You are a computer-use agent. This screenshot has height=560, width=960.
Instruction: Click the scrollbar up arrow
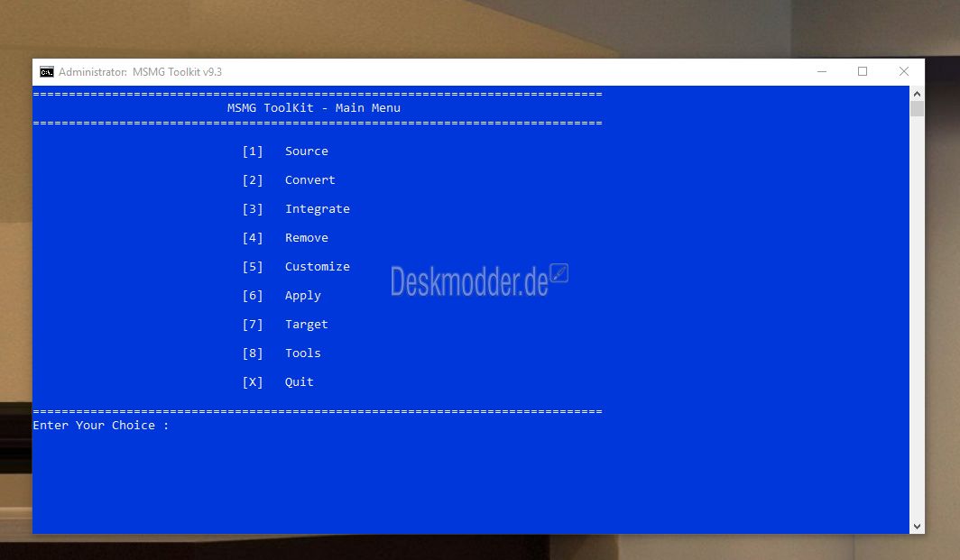[x=917, y=94]
